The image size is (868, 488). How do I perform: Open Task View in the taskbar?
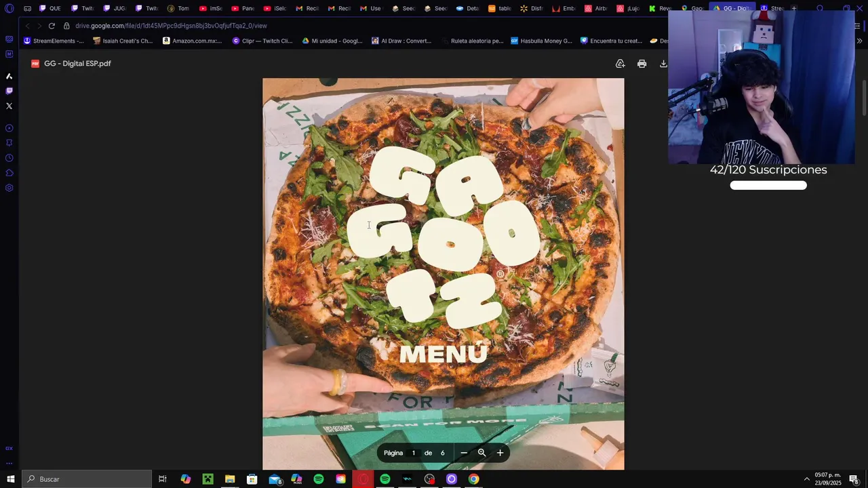click(x=163, y=479)
